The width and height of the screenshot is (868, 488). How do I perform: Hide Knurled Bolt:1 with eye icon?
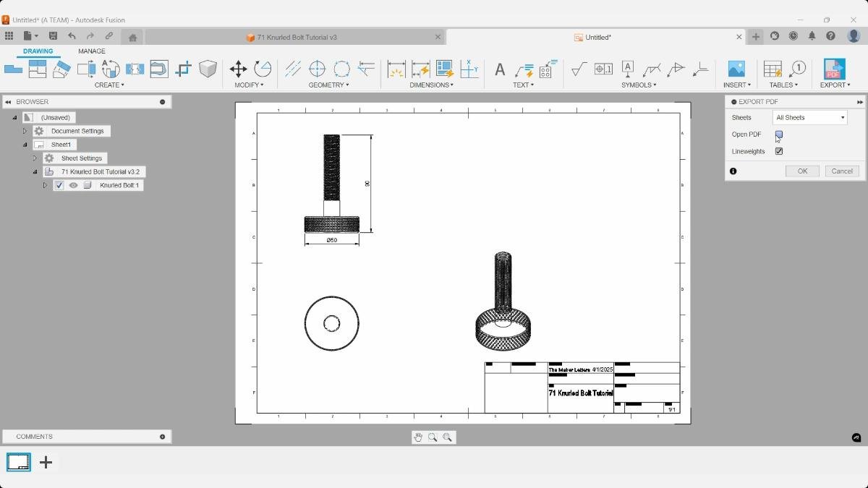click(73, 185)
